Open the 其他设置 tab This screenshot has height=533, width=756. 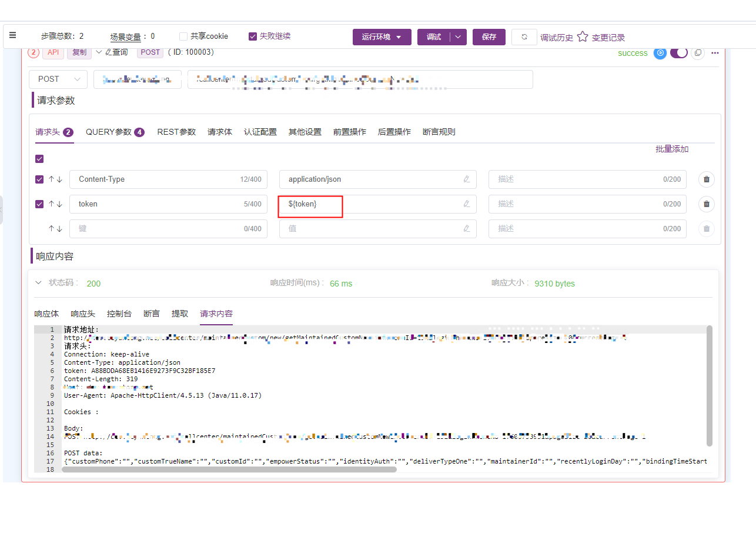tap(305, 132)
